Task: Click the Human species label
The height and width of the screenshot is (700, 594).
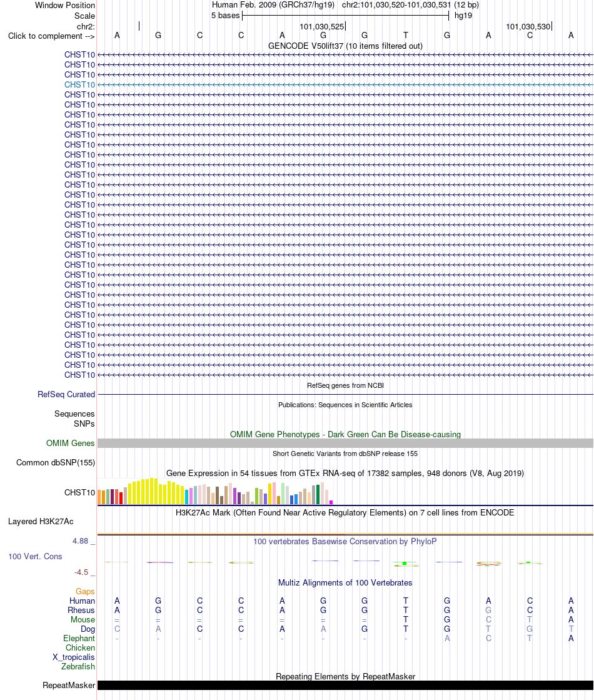Action: 82,601
